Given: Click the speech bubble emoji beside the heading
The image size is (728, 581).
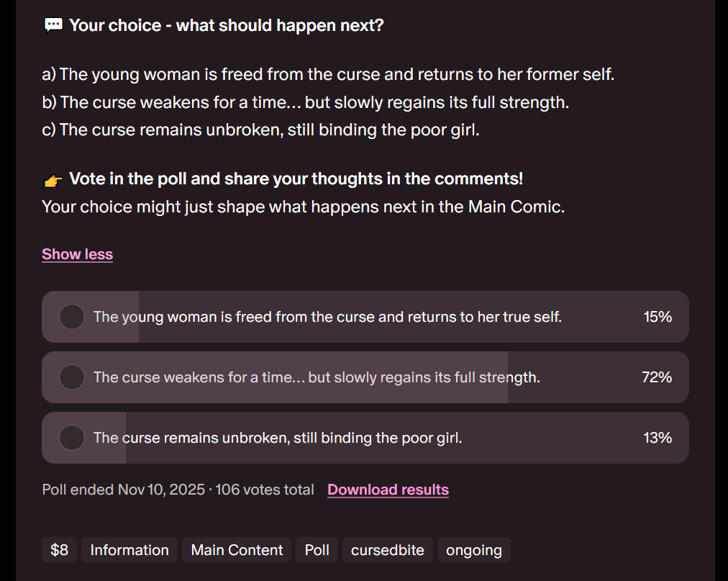Looking at the screenshot, I should click(x=53, y=25).
